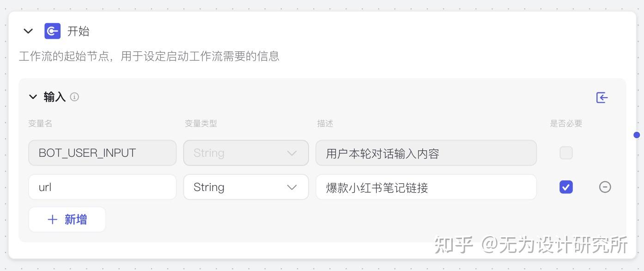The height and width of the screenshot is (271, 644).
Task: Click the 用户本轮对话输入内容 description field
Action: [426, 153]
